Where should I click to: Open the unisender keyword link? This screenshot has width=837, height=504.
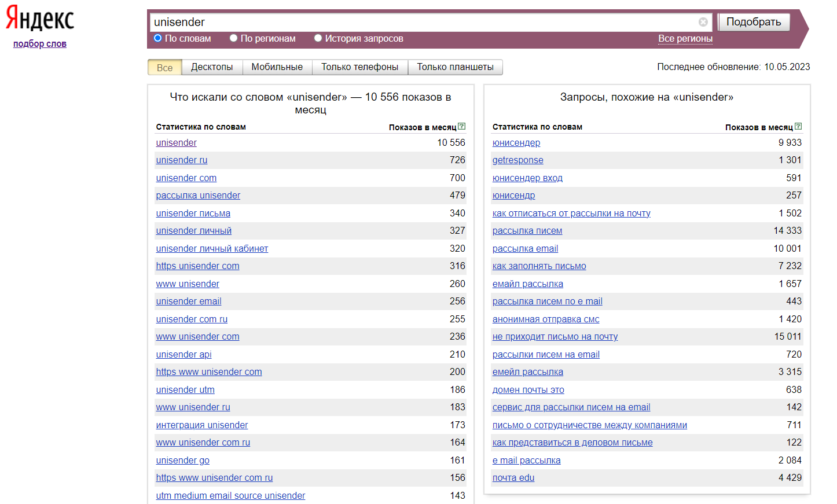[x=177, y=143]
